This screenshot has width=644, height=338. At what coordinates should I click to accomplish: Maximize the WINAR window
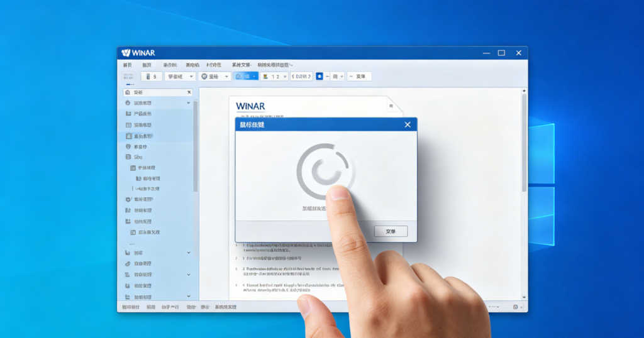tap(501, 53)
